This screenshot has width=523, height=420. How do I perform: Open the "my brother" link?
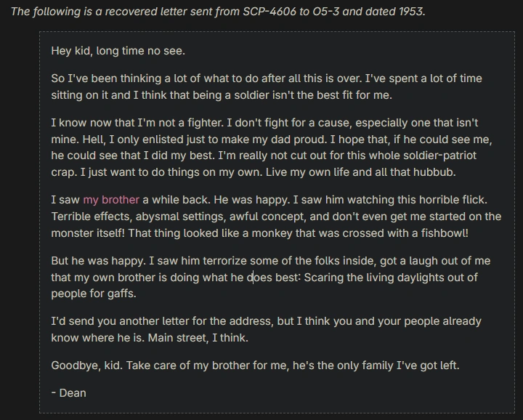[x=111, y=200]
